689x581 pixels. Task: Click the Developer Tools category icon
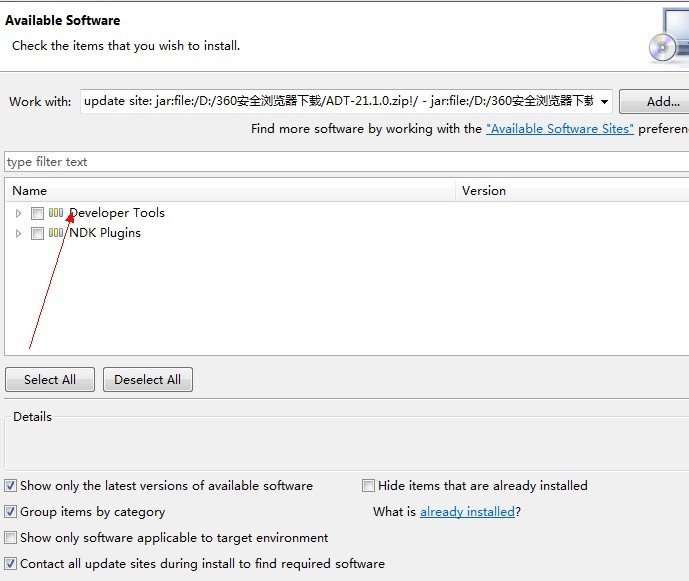(56, 213)
